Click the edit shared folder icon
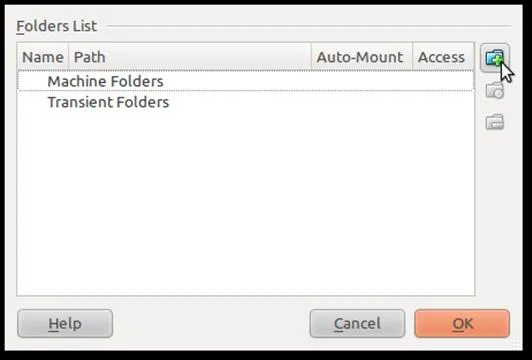532x360 pixels. pyautogui.click(x=495, y=91)
